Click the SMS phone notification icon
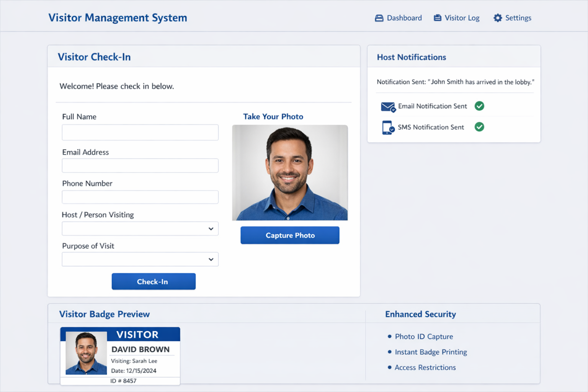The width and height of the screenshot is (588, 392). (387, 127)
